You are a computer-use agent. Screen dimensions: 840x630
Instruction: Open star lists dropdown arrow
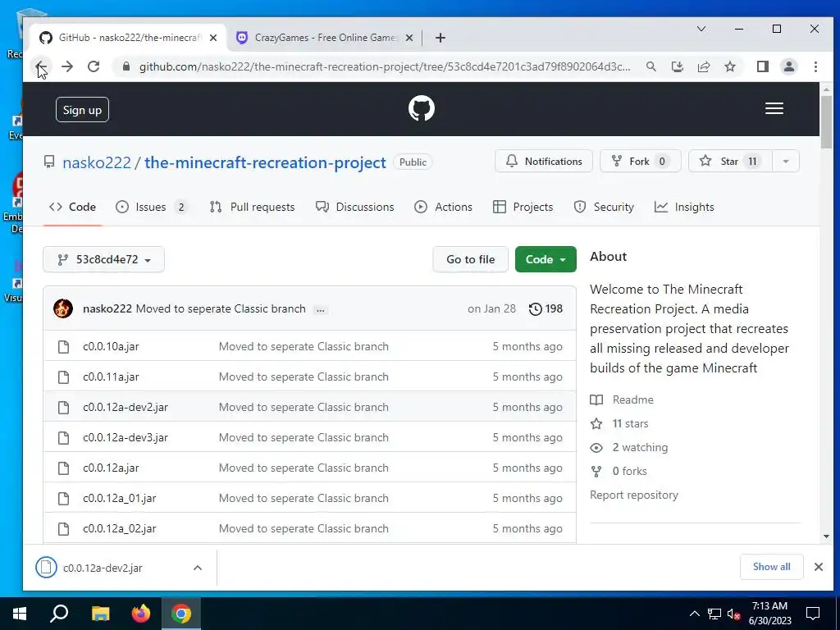(785, 162)
